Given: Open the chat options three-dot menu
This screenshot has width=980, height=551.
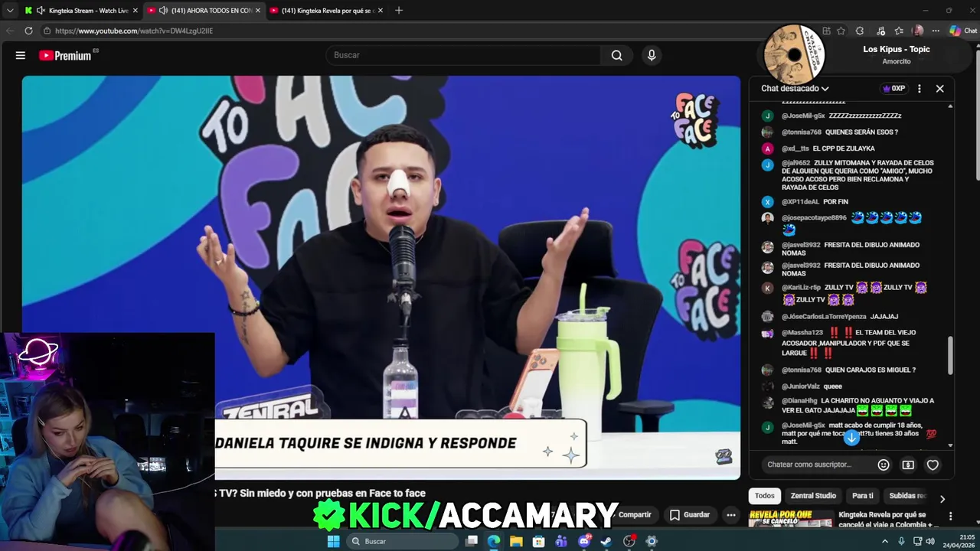Looking at the screenshot, I should [x=919, y=89].
